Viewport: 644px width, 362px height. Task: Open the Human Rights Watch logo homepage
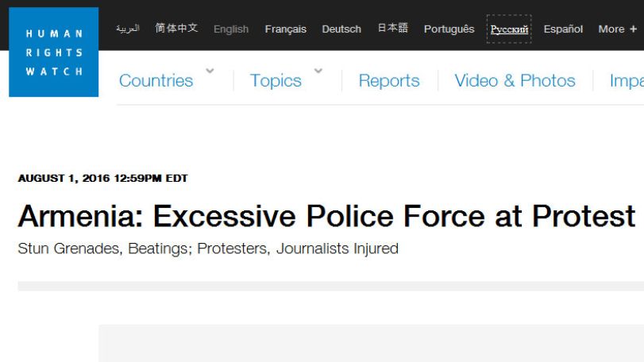click(x=54, y=52)
